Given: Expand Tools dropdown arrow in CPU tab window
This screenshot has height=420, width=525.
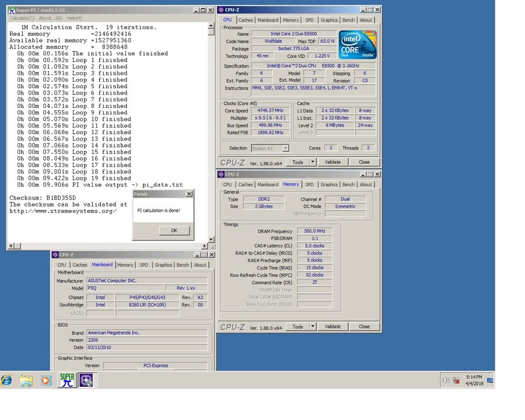Looking at the screenshot, I should click(313, 162).
